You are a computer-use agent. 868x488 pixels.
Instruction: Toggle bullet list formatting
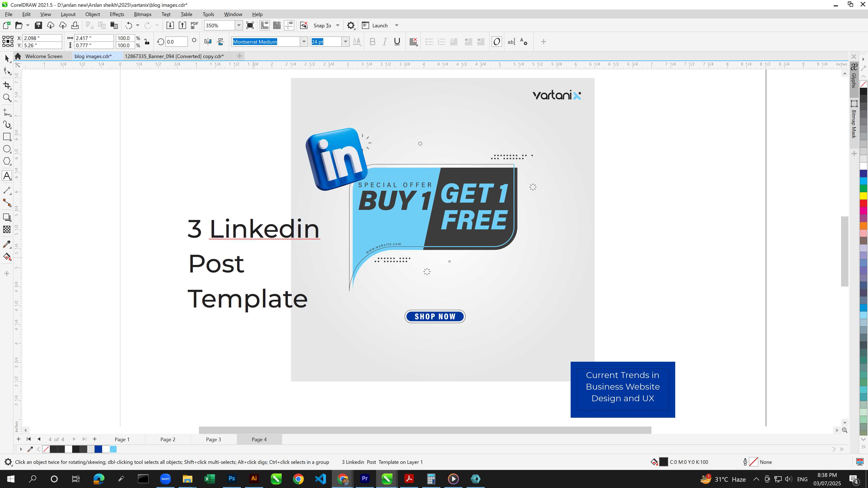coord(429,41)
